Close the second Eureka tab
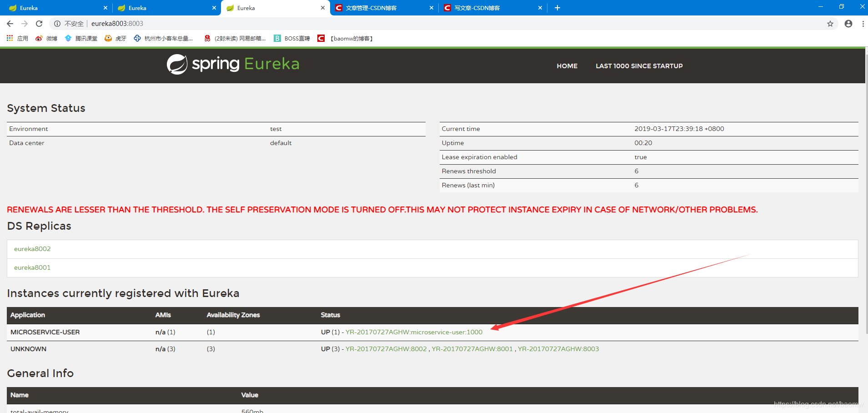This screenshot has width=868, height=413. (x=214, y=8)
